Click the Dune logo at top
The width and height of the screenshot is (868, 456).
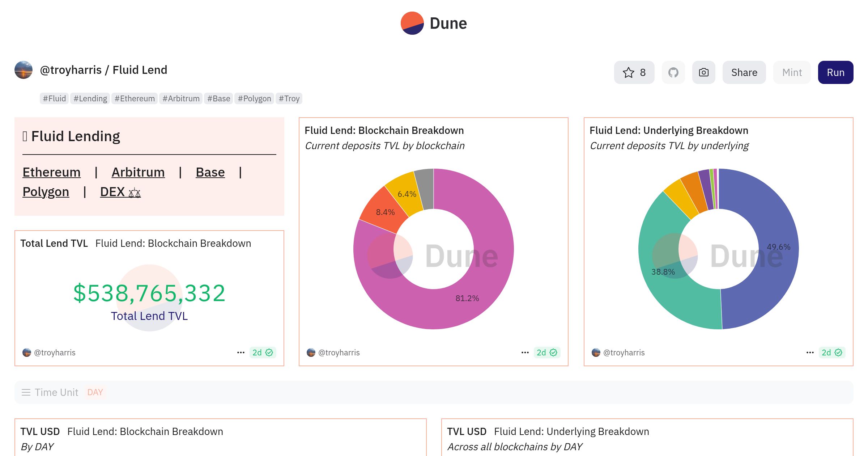coord(434,23)
